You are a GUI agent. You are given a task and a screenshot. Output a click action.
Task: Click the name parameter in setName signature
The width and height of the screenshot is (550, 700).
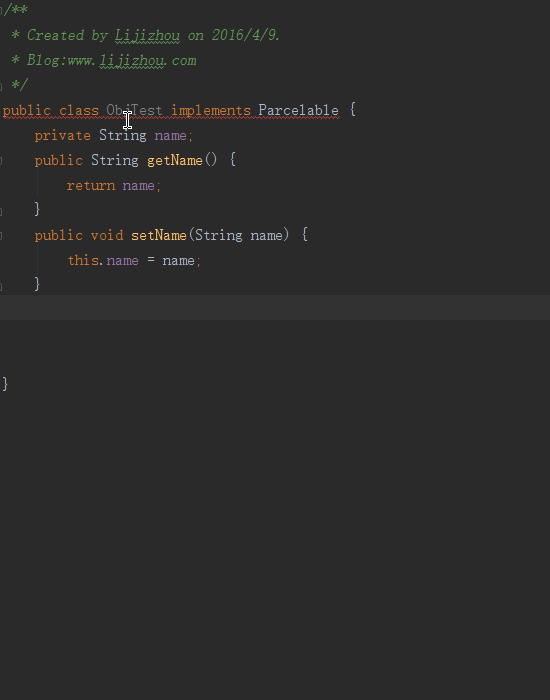click(267, 235)
